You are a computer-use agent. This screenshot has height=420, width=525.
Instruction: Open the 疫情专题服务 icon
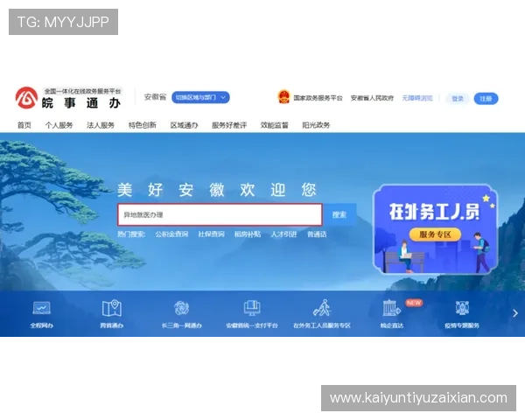[x=462, y=308]
